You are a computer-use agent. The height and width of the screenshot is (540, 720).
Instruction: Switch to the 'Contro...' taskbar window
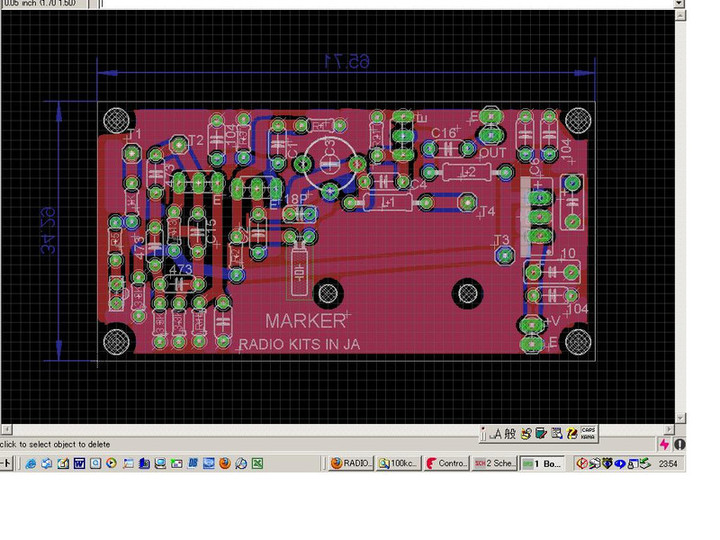[445, 464]
